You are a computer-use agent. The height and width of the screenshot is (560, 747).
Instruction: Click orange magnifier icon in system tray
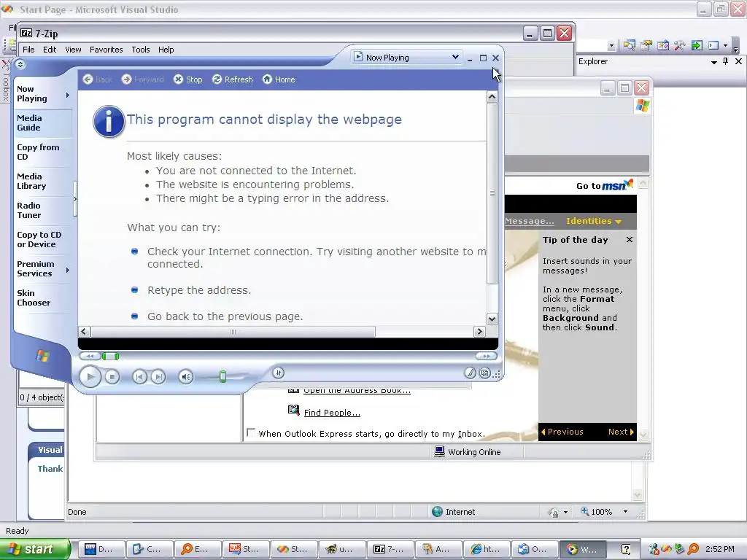click(693, 549)
